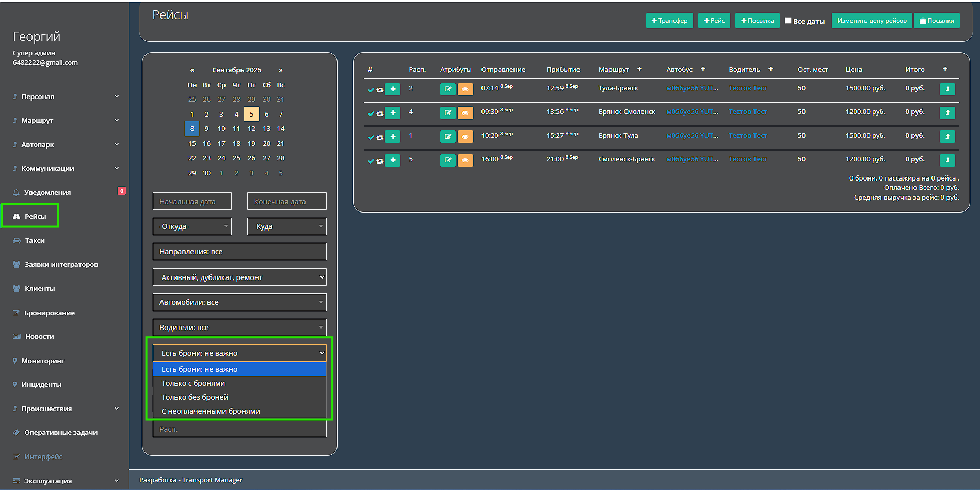
Task: Go to Клиенты section in sidebar
Action: pyautogui.click(x=39, y=288)
